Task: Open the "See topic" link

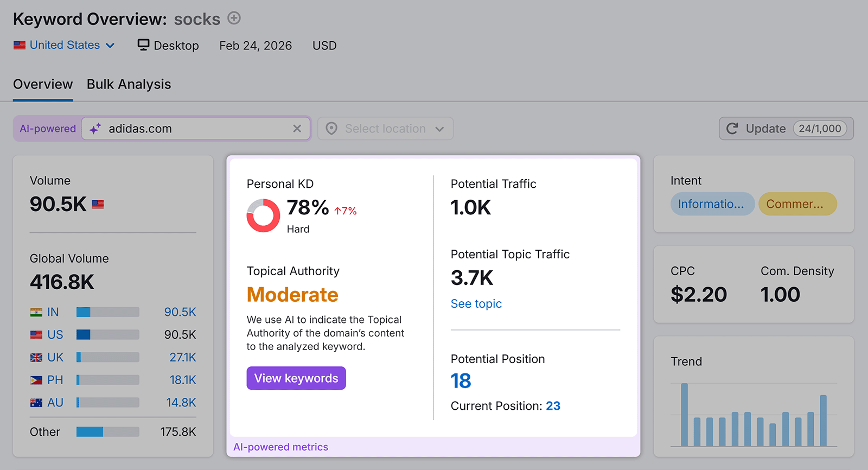Action: pos(476,303)
